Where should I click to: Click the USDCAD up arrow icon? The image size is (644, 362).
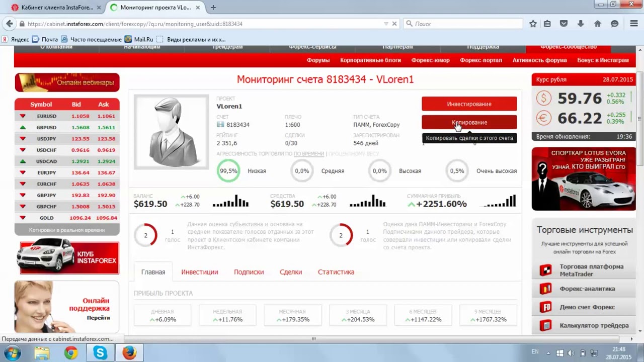tap(23, 161)
